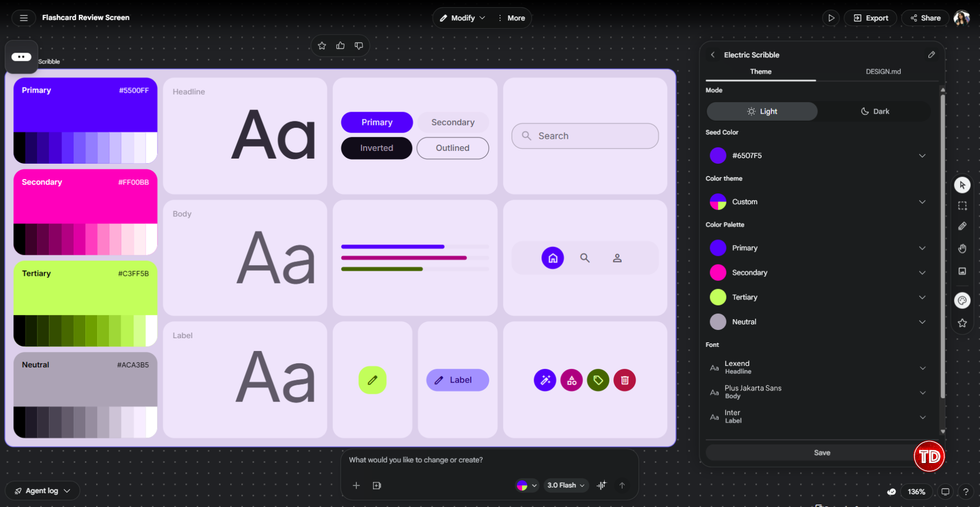Activate the marquee selection tool
This screenshot has width=980, height=507.
coord(963,206)
